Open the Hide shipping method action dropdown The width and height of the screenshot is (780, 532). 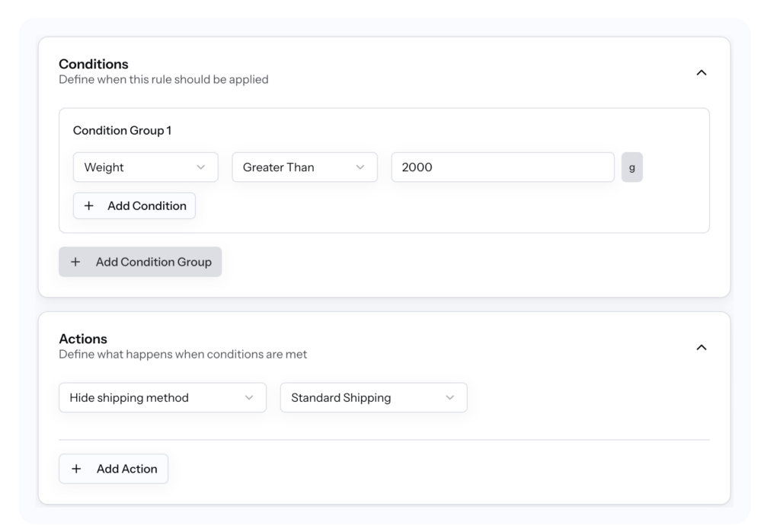pos(161,397)
